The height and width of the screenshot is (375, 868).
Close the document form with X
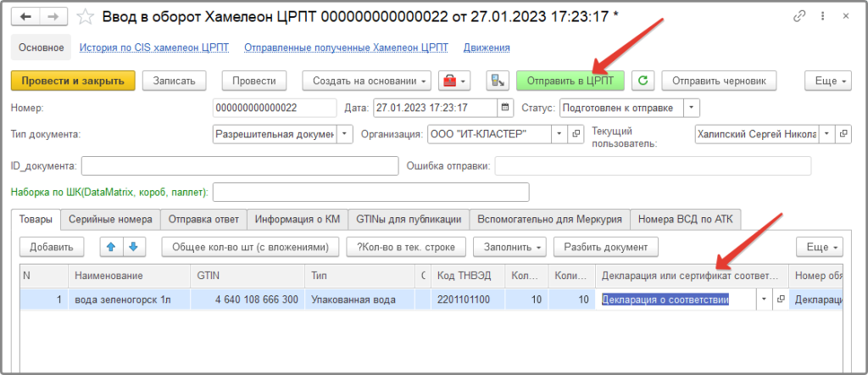(846, 16)
